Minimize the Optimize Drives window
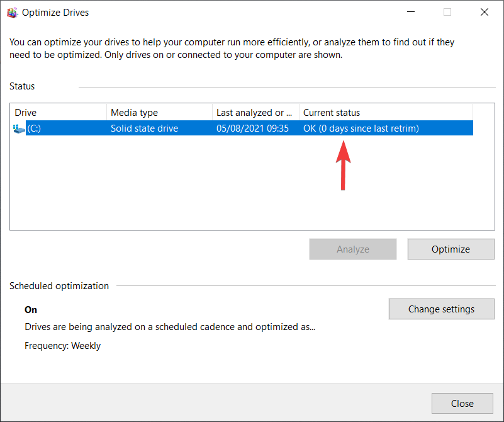The height and width of the screenshot is (422, 504). pos(410,12)
